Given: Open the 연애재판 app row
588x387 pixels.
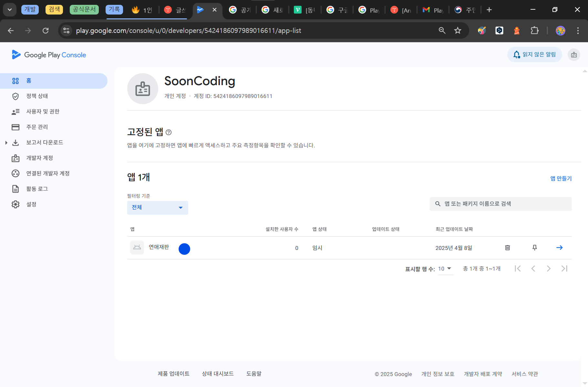Looking at the screenshot, I should click(x=349, y=248).
